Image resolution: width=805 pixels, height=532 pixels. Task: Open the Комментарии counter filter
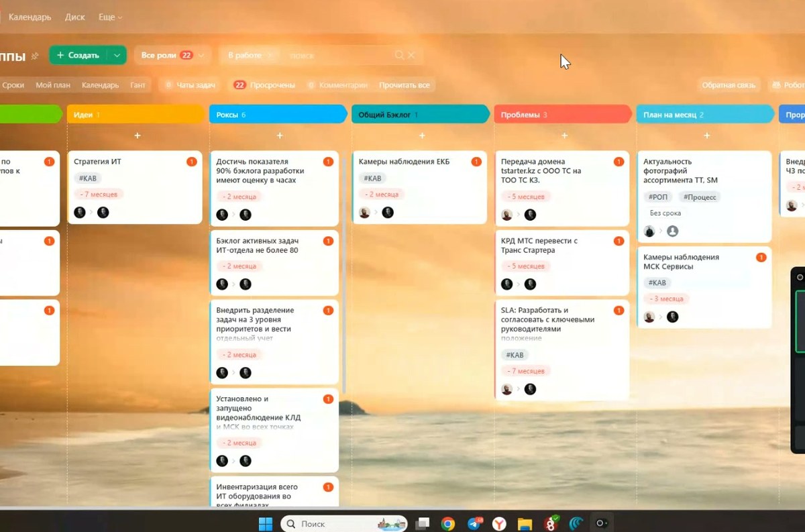click(x=337, y=85)
